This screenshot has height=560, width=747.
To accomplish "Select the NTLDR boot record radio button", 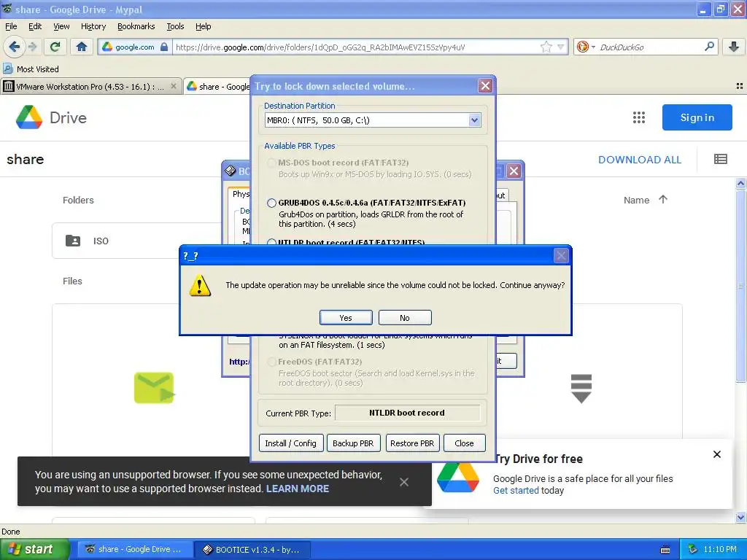I will [x=271, y=242].
